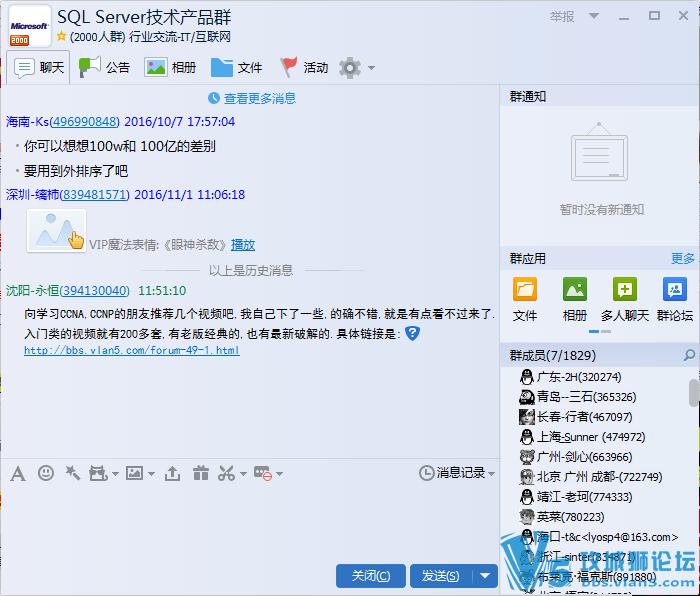Click the 播放 link for magic emoticon
The image size is (700, 596).
(243, 245)
